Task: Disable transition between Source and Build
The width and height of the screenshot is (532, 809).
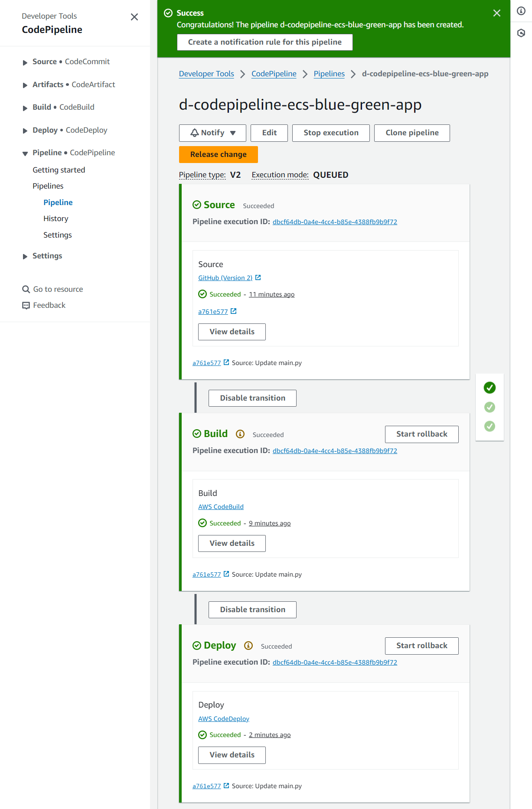Action: (252, 398)
